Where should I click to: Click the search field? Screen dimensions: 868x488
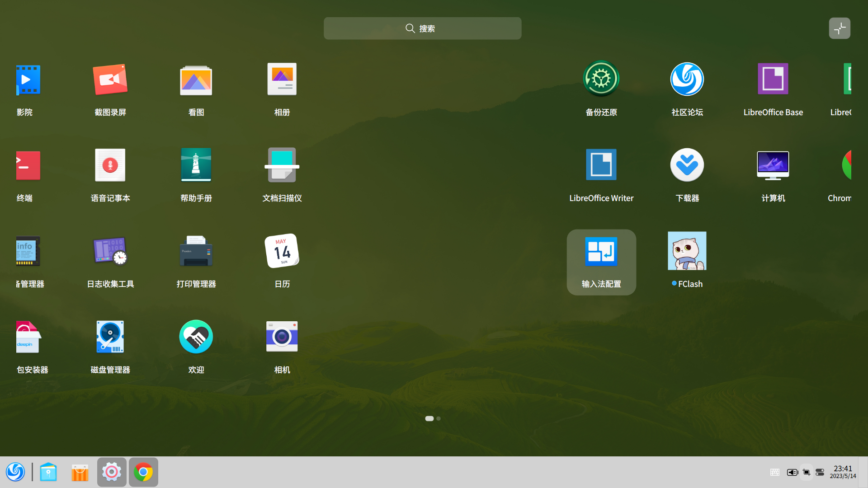point(422,28)
